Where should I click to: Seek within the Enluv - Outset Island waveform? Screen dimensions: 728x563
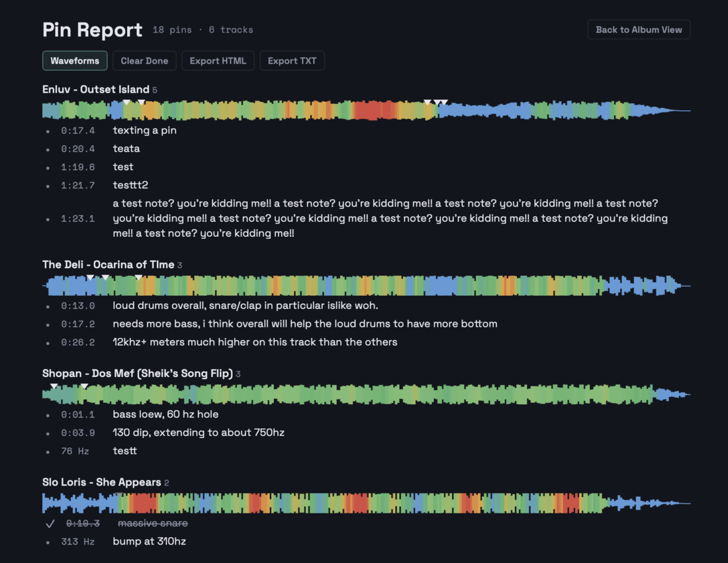[x=367, y=110]
